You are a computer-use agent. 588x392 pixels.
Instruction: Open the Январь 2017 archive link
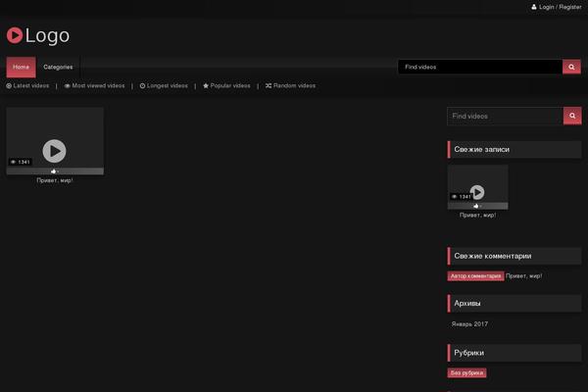(469, 324)
